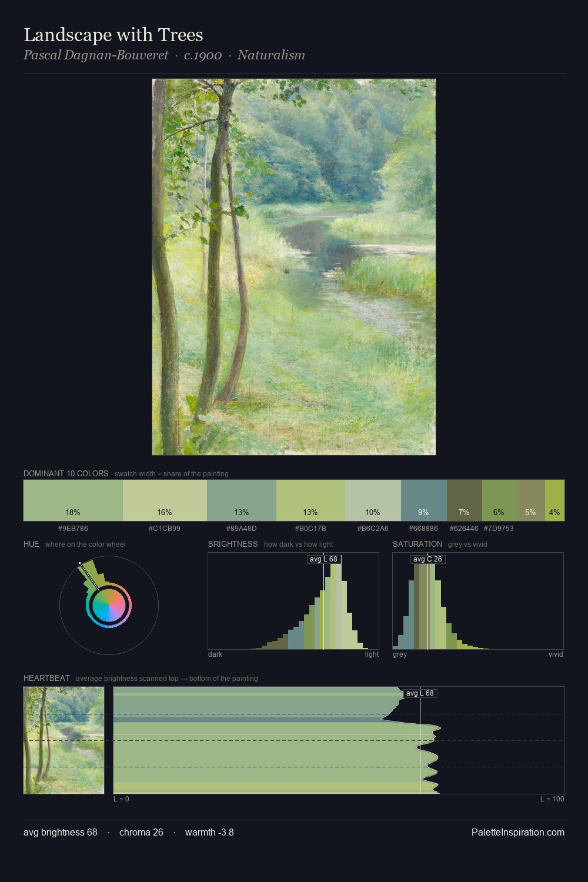Click the 'grey' axis label under saturation
588x882 pixels.
(x=400, y=654)
